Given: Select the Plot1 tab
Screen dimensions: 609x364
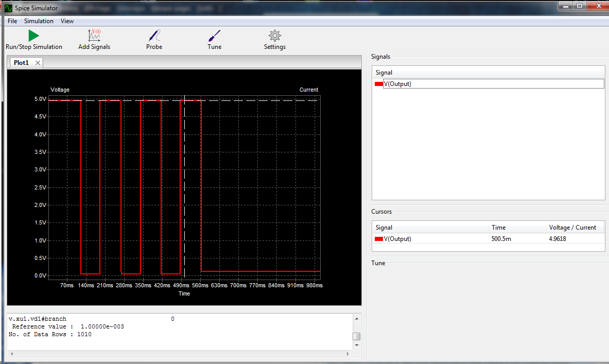Looking at the screenshot, I should coord(21,62).
